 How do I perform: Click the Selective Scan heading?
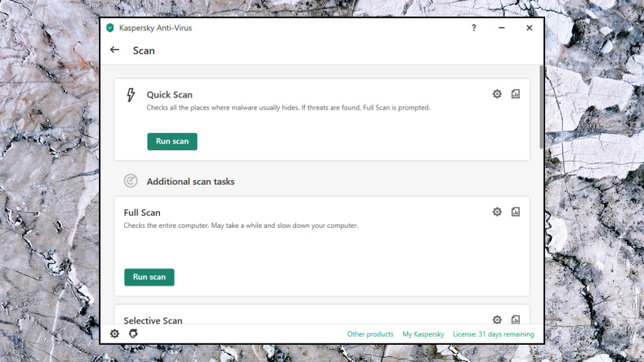click(x=153, y=321)
